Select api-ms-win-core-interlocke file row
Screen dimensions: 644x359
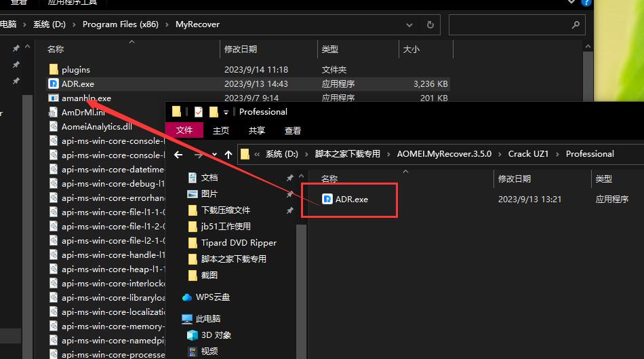(x=106, y=284)
